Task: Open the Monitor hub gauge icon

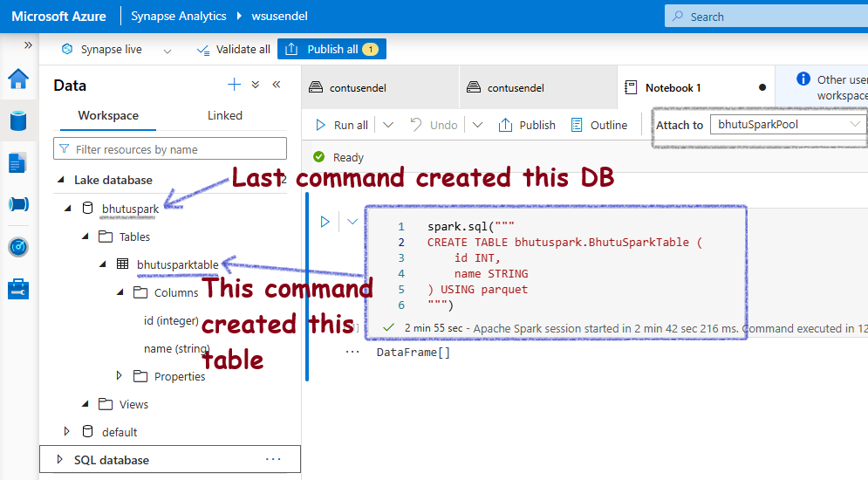Action: [18, 247]
